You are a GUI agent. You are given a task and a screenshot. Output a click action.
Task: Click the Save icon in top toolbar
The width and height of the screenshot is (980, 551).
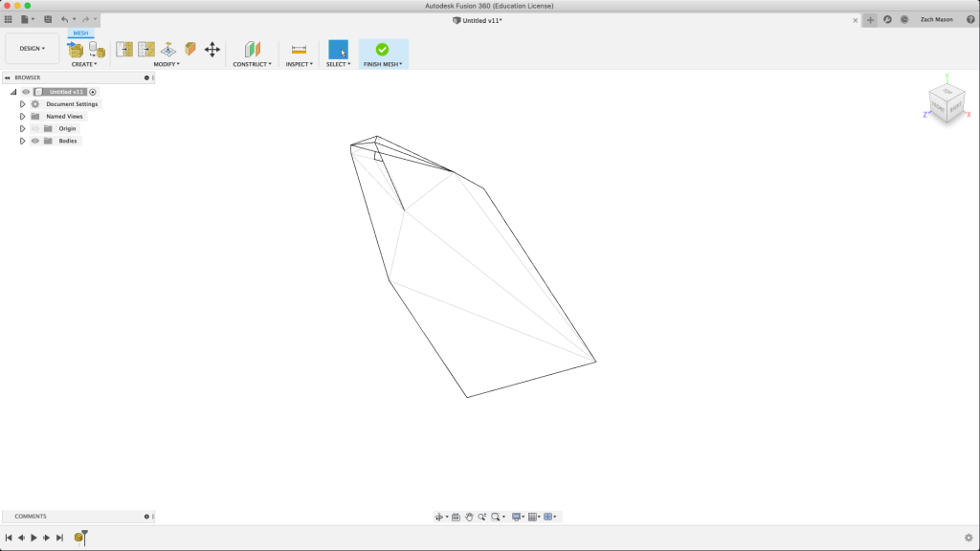(48, 19)
